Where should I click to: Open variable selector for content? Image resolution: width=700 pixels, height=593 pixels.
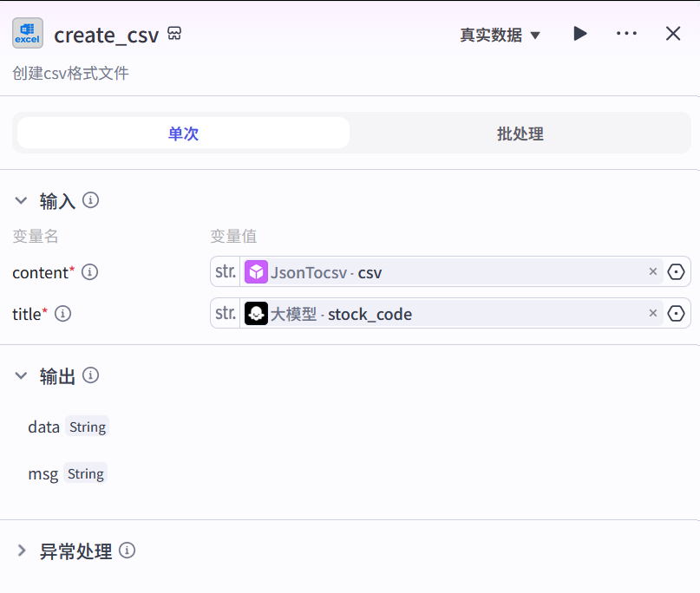[x=676, y=271]
